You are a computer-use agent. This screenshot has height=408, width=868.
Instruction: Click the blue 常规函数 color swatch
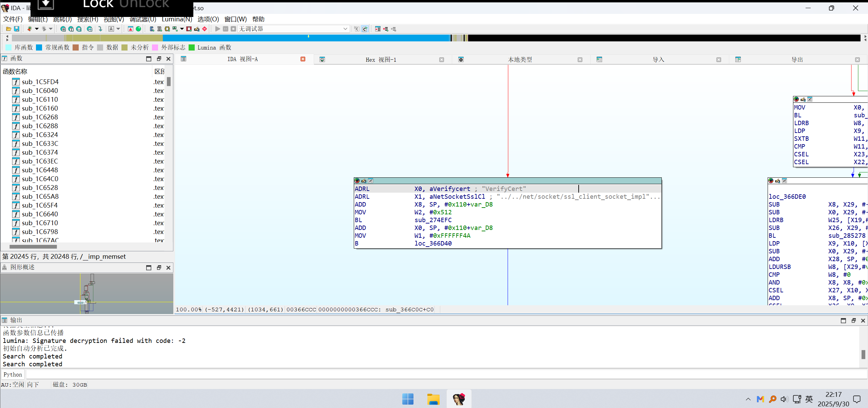(39, 47)
